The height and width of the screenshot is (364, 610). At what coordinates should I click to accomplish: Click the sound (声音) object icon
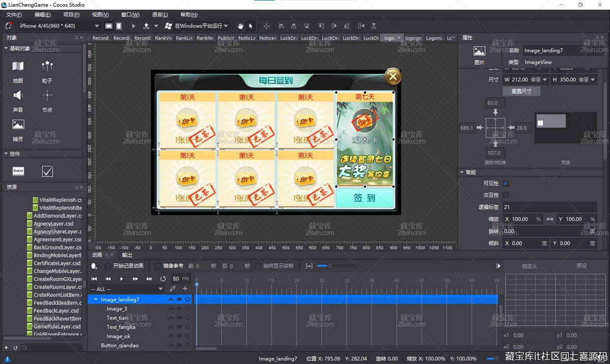(18, 96)
